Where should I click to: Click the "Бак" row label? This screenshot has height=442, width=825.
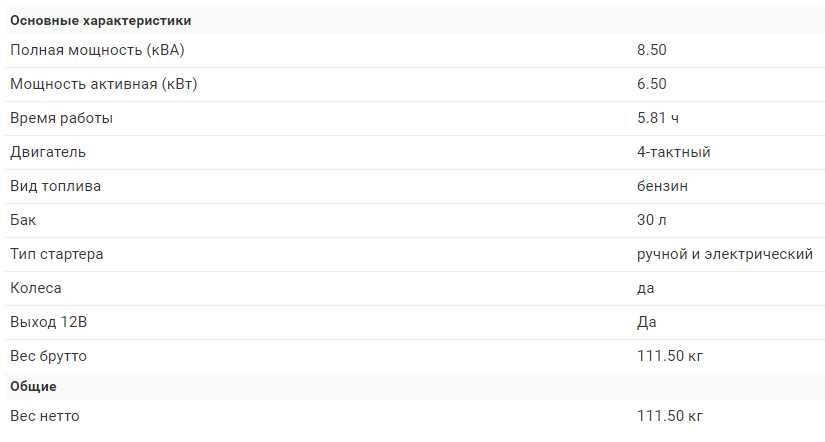[23, 220]
